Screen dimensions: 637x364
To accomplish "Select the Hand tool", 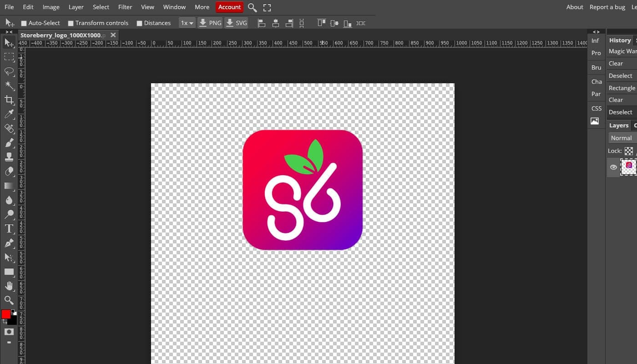I will pyautogui.click(x=9, y=286).
